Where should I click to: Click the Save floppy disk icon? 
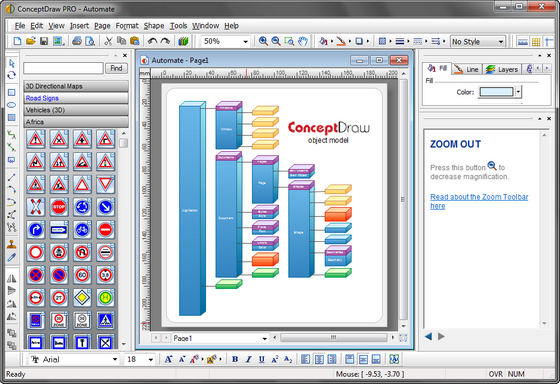(x=44, y=41)
